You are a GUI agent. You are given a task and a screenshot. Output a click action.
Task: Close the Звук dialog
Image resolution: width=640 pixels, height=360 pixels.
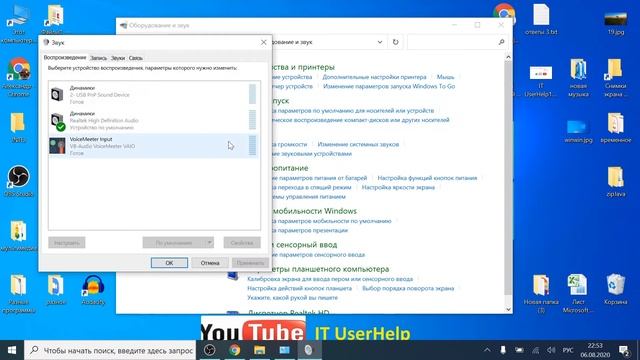click(x=264, y=42)
